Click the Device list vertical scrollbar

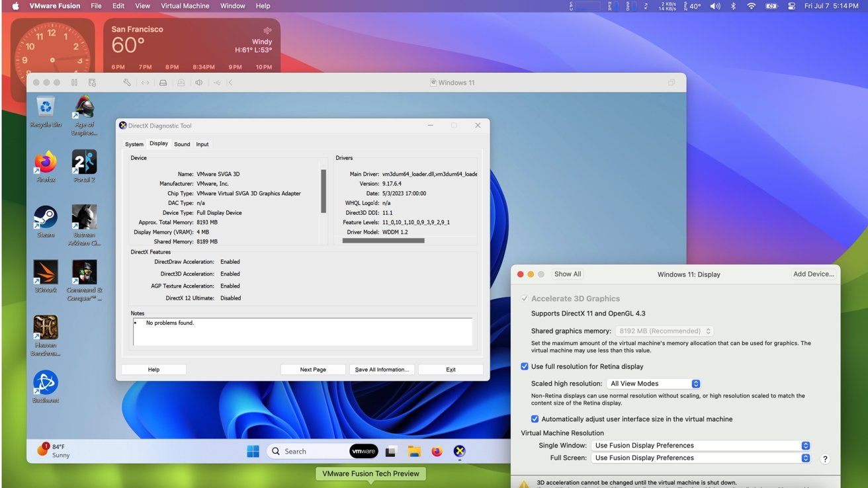click(x=324, y=192)
